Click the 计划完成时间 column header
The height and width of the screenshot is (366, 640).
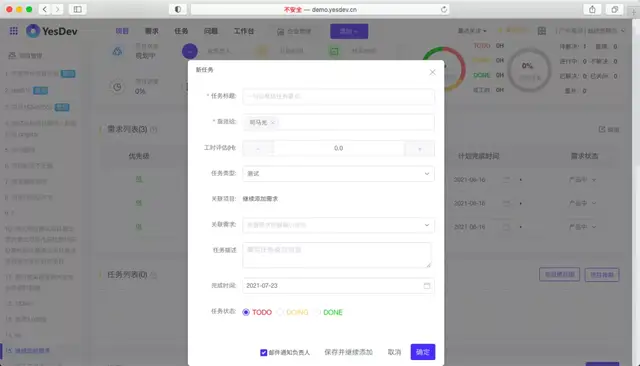point(478,156)
